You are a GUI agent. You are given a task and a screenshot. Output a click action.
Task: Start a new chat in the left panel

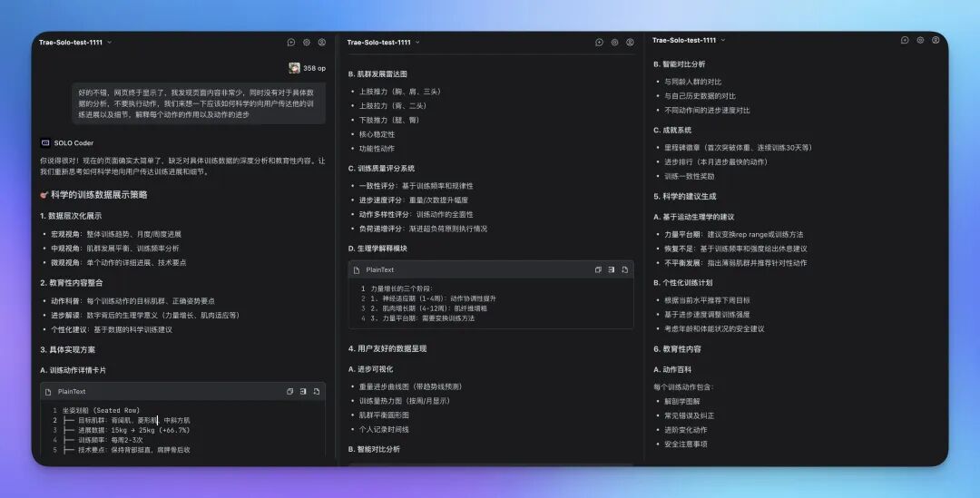(291, 42)
